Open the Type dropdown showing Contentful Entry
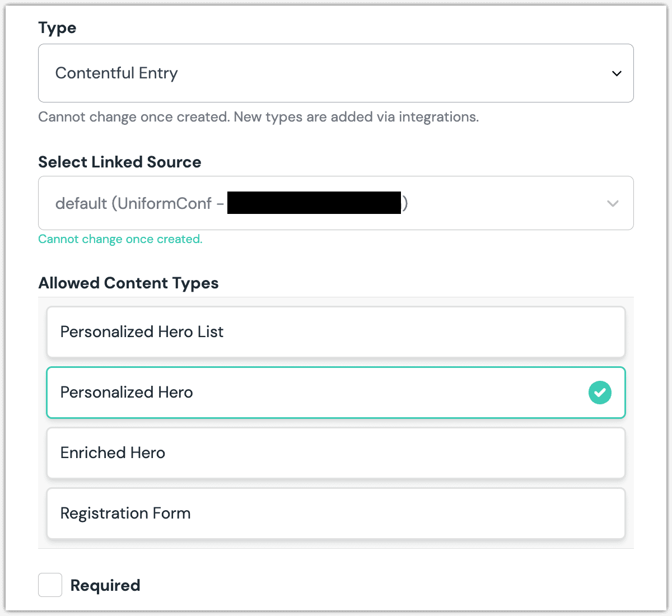Screen dimensions: 672x616 click(335, 73)
